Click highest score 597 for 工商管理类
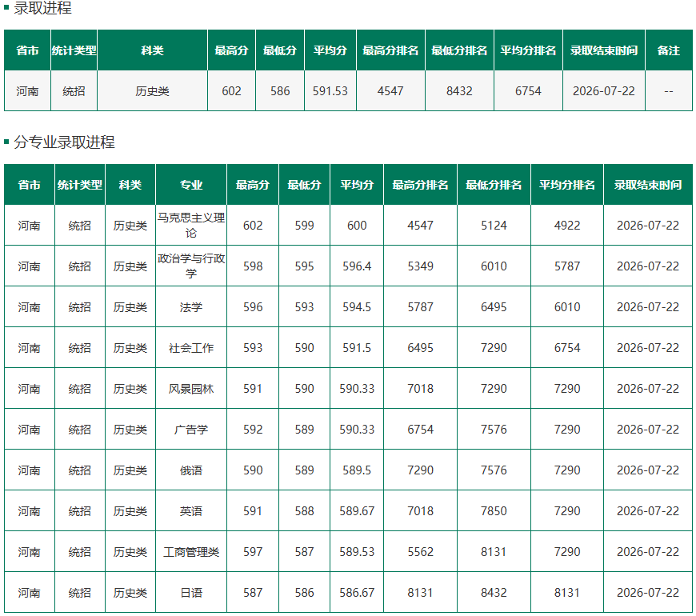 (x=253, y=552)
